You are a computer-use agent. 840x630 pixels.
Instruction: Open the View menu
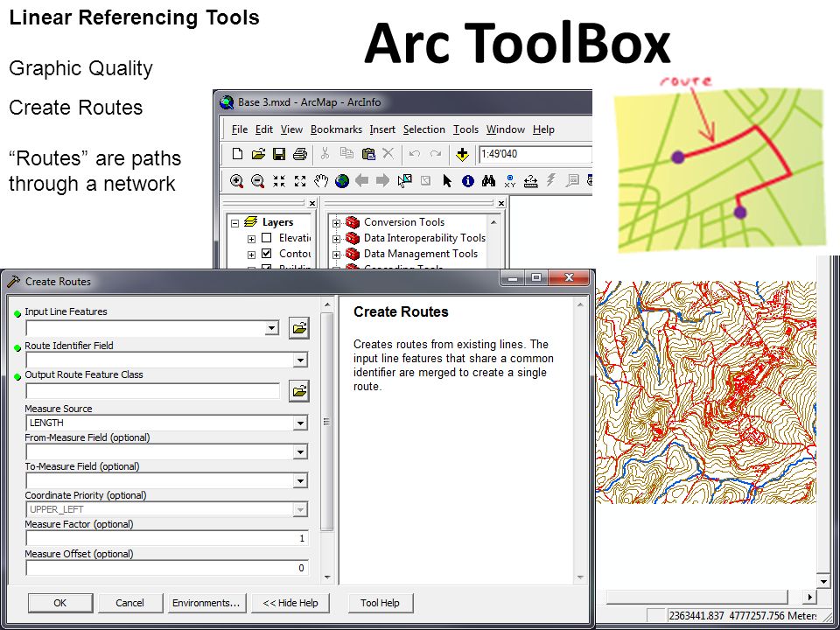coord(291,129)
